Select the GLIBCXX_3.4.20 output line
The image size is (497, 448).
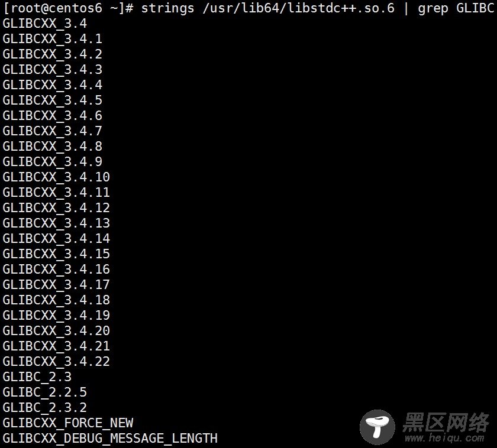click(x=56, y=331)
